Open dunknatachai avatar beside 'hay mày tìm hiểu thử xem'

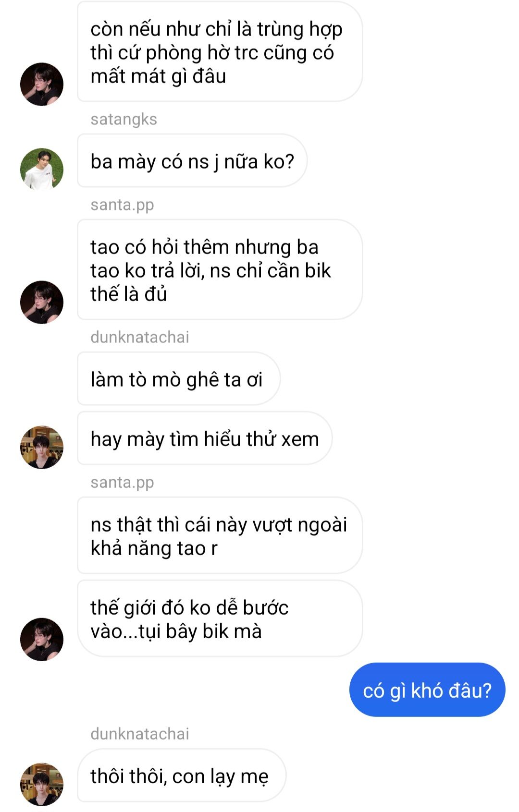42,447
